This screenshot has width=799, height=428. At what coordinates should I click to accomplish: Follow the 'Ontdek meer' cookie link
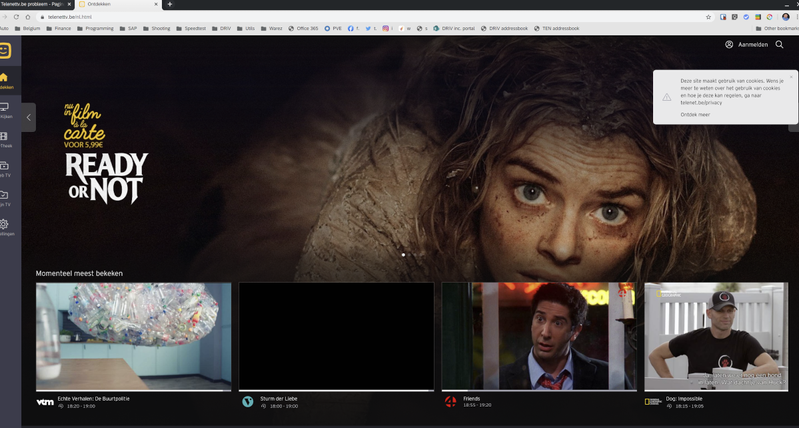click(695, 115)
